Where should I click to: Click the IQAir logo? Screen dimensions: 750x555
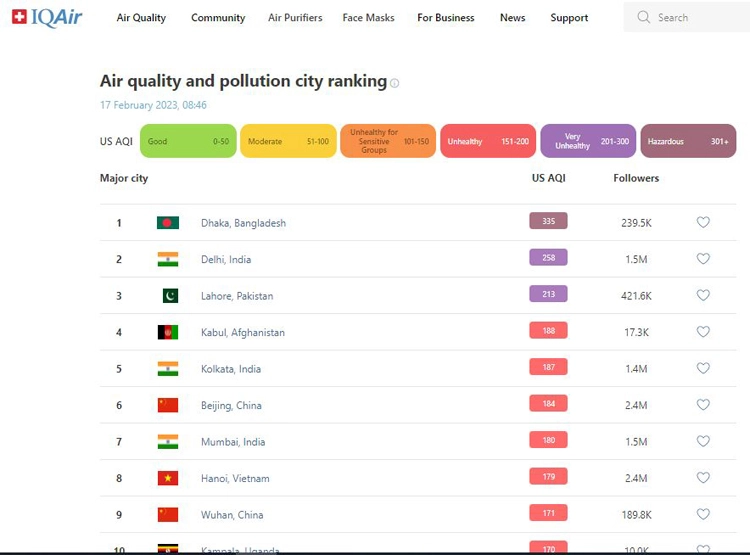point(47,18)
